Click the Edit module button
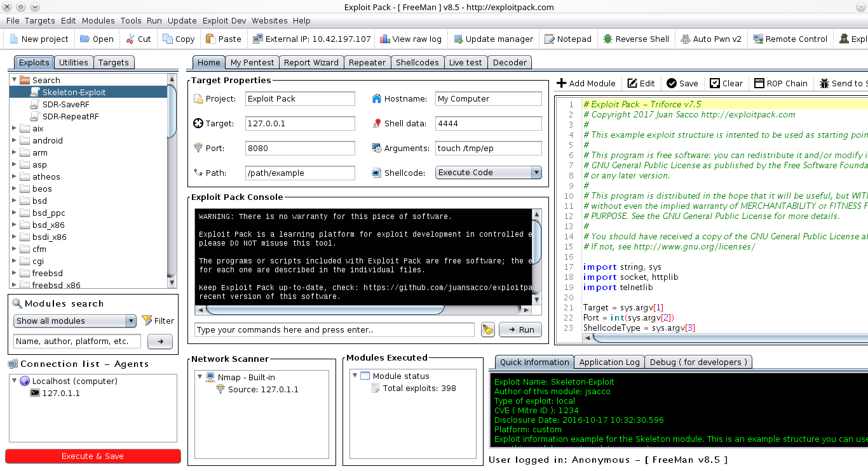 tap(641, 83)
